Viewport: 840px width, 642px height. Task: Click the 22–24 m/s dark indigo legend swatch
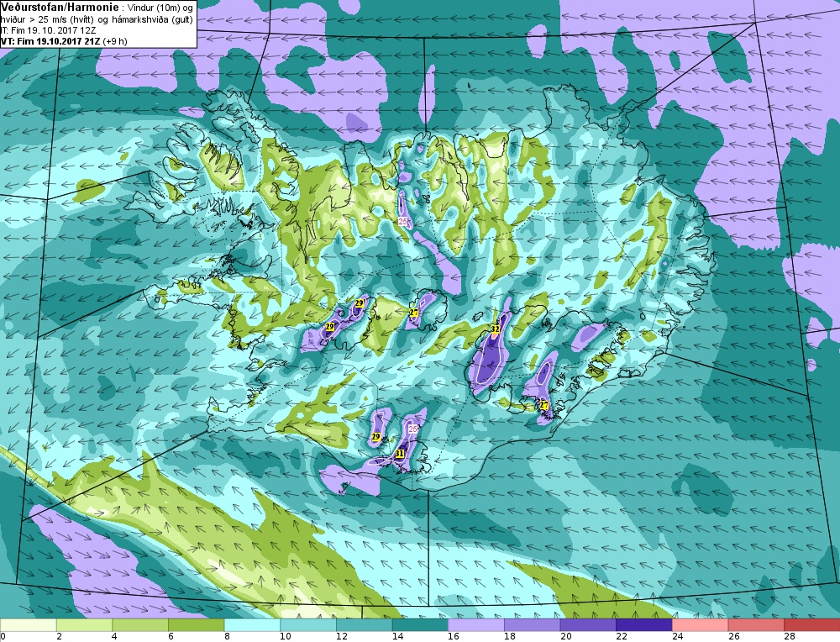pyautogui.click(x=644, y=624)
